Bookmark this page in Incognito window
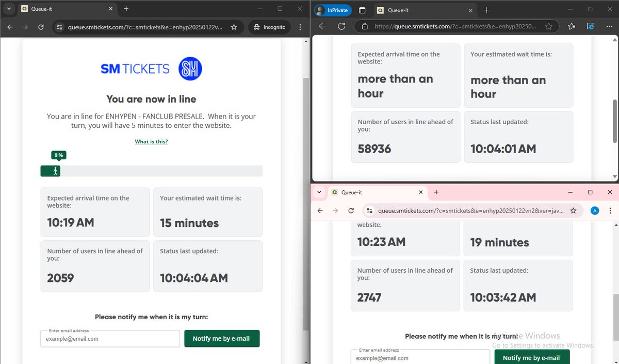This screenshot has width=619, height=364. (x=234, y=27)
